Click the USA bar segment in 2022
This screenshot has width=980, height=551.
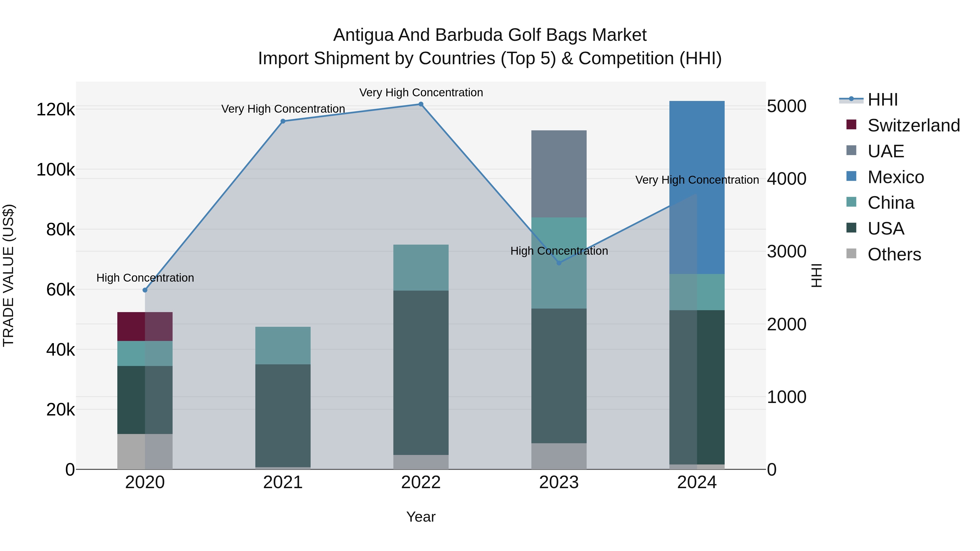coord(421,373)
